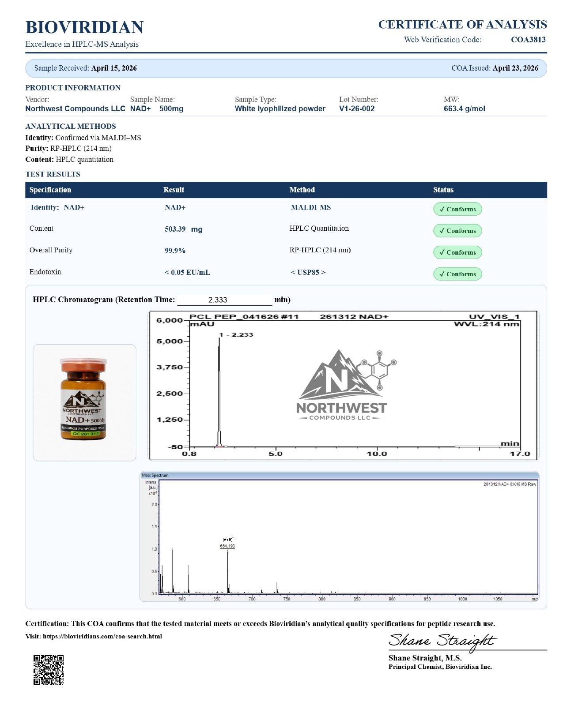
Task: Open the bioviridians.com coa-search link
Action: point(102,636)
